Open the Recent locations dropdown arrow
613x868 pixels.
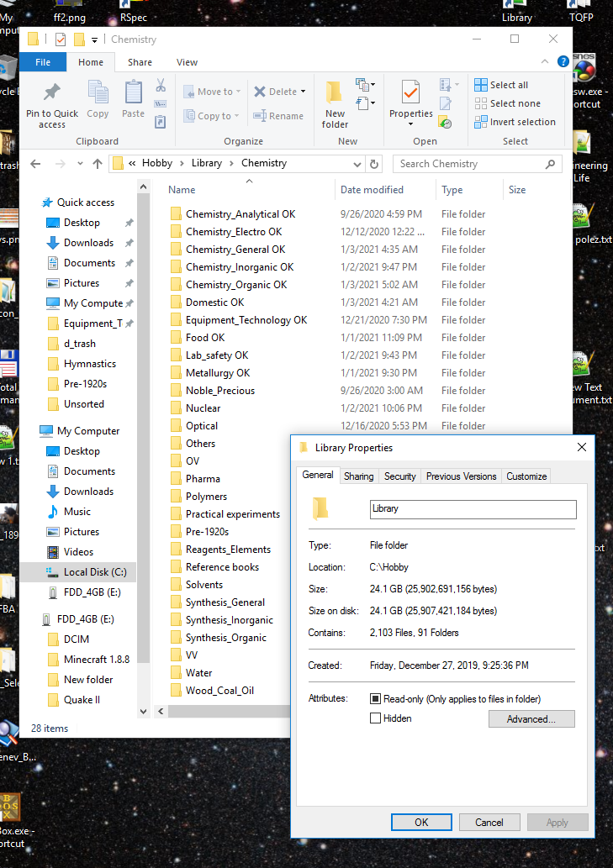79,164
